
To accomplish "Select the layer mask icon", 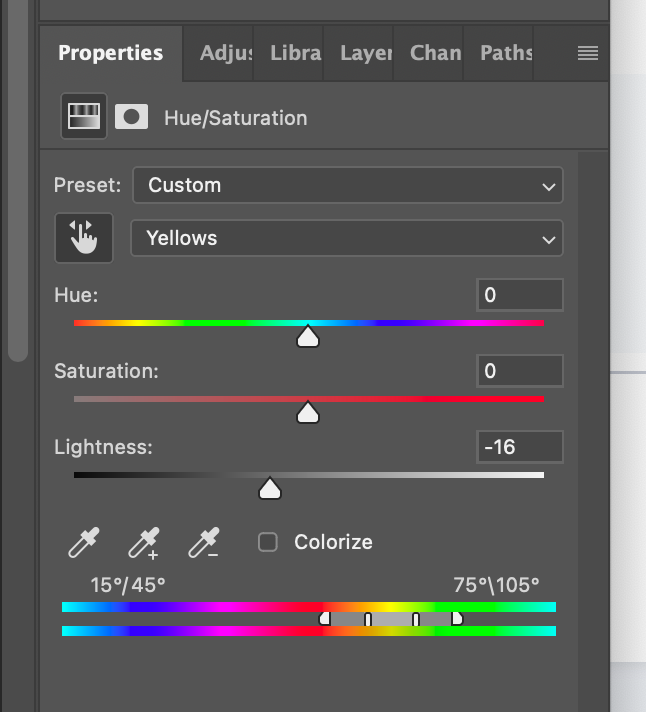I will (131, 117).
